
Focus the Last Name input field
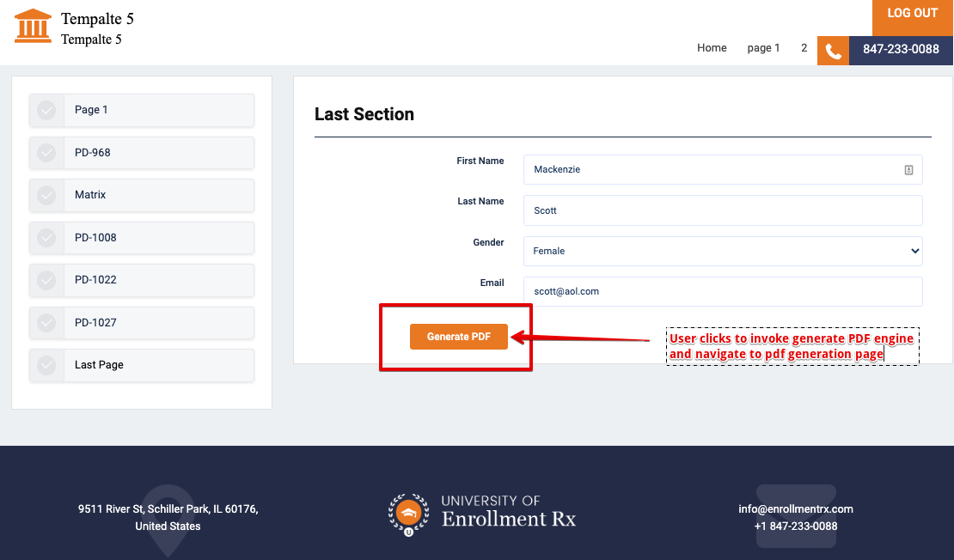click(722, 210)
